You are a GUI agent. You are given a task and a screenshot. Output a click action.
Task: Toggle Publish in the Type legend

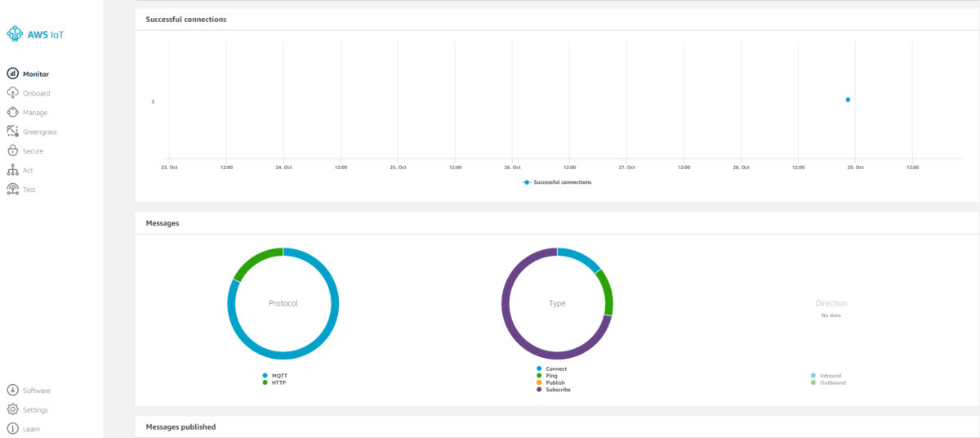point(550,382)
